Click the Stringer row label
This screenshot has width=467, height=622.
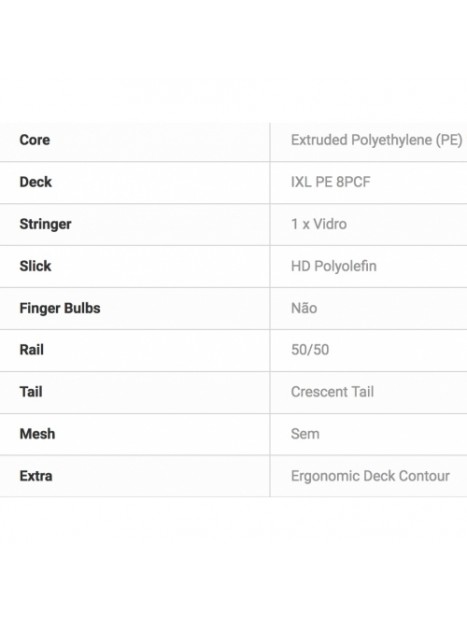pyautogui.click(x=46, y=225)
